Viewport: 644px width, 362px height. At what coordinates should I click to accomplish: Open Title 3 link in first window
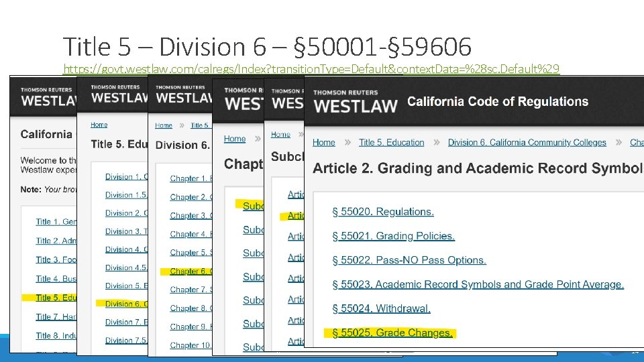[56, 260]
